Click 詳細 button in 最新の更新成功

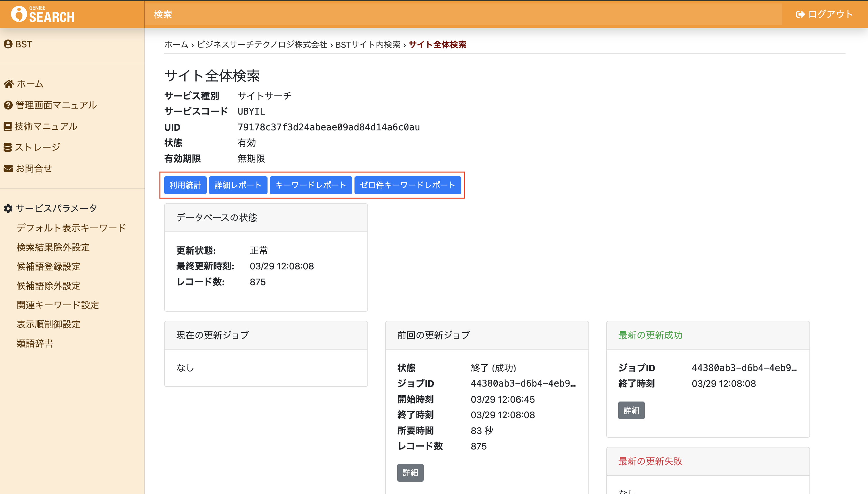(x=631, y=410)
